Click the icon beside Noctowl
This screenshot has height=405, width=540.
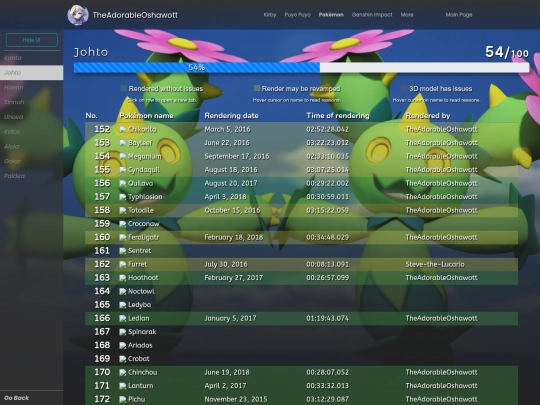click(x=123, y=291)
